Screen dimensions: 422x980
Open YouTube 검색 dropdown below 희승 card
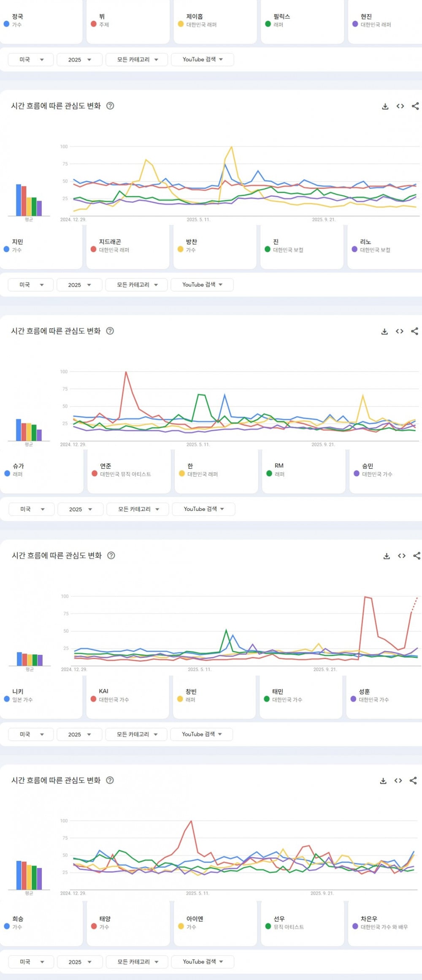click(x=202, y=961)
